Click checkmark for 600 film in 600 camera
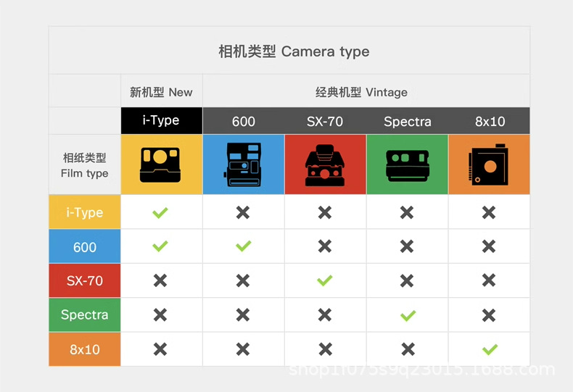The width and height of the screenshot is (573, 392). tap(243, 246)
